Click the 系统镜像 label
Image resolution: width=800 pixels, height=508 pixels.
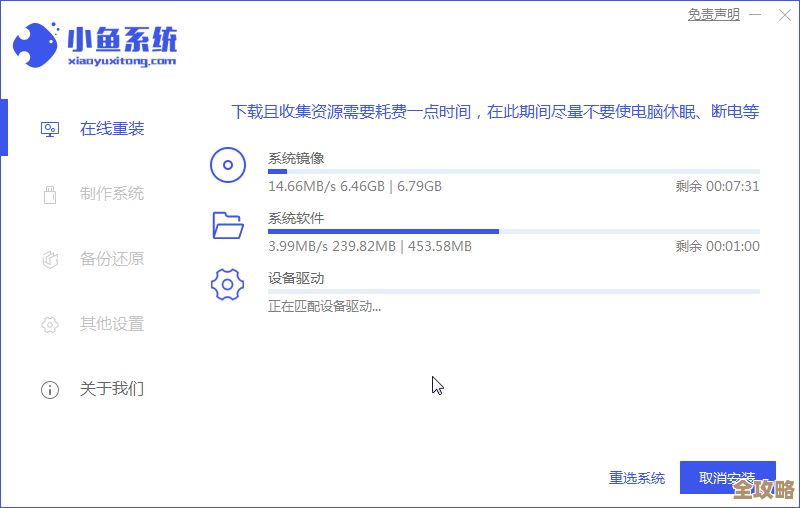[x=296, y=158]
